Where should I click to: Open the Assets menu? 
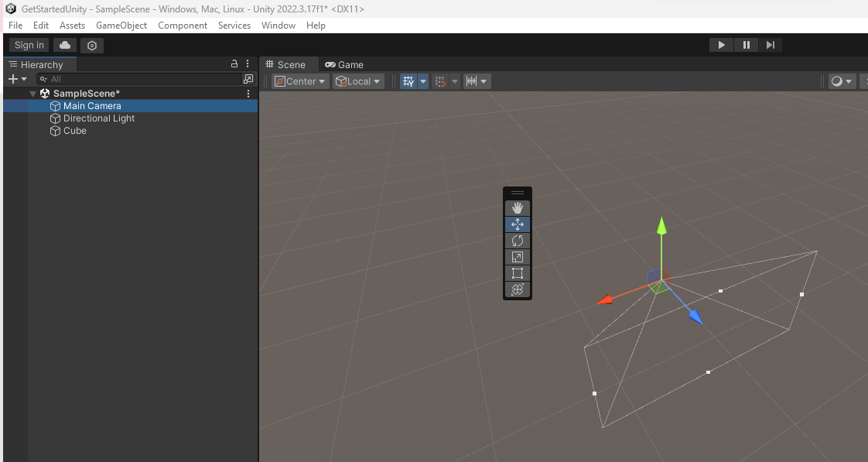(72, 26)
